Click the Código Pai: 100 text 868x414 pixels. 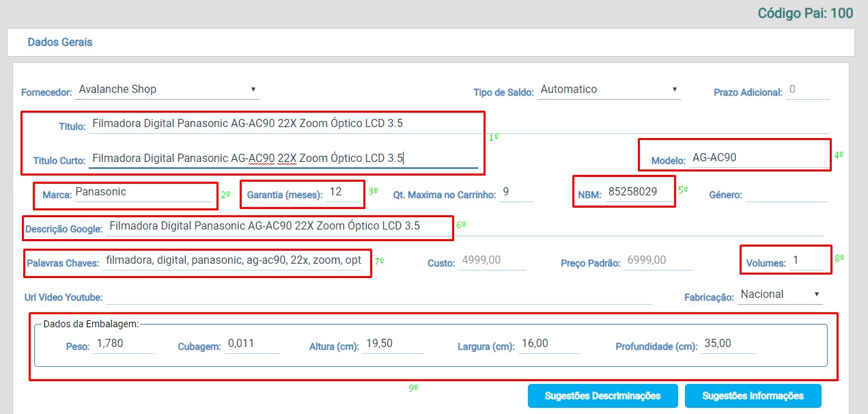[805, 13]
